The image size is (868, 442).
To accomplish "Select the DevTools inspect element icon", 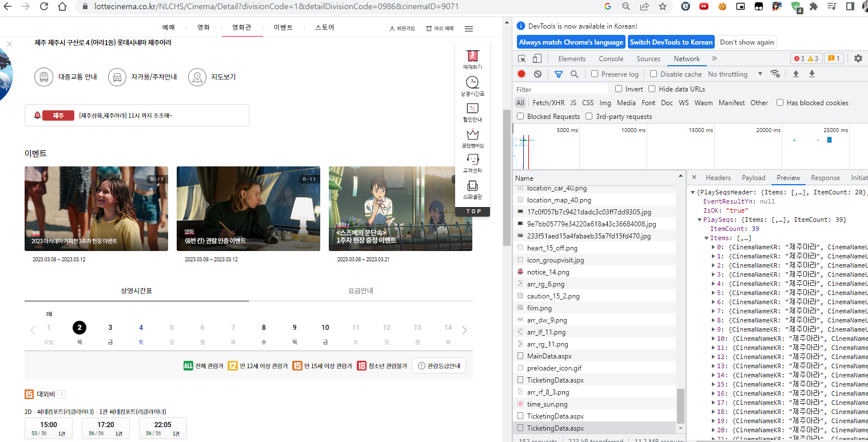I will click(x=521, y=59).
